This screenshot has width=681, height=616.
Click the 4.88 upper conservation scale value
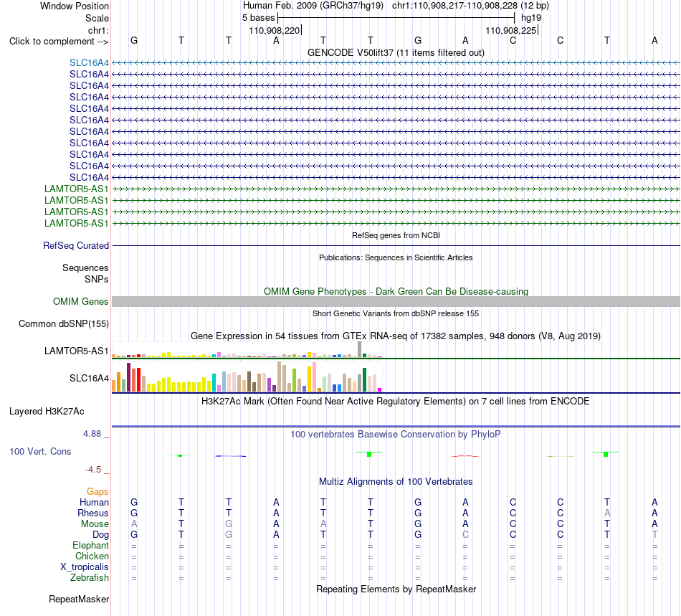[x=92, y=434]
